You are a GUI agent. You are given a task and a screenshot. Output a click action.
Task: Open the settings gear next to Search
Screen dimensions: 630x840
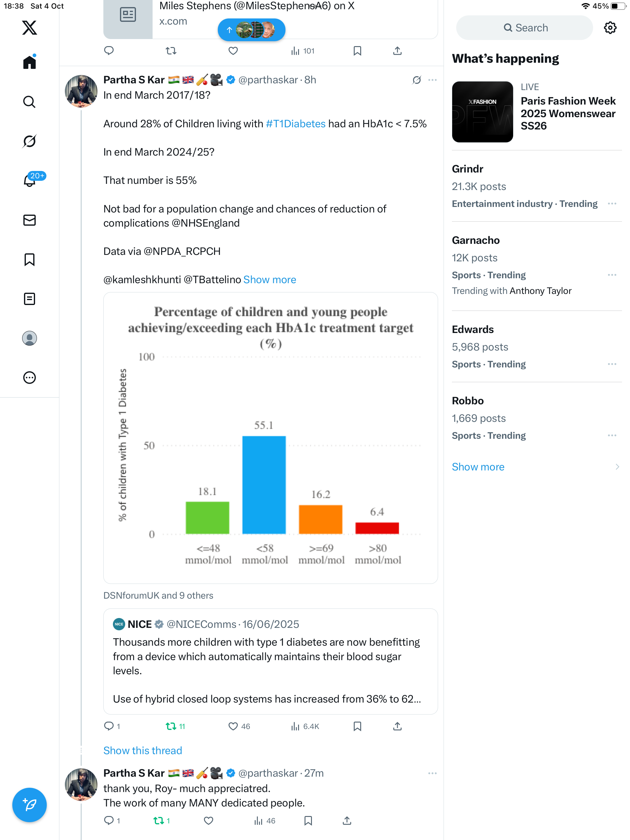pos(610,28)
